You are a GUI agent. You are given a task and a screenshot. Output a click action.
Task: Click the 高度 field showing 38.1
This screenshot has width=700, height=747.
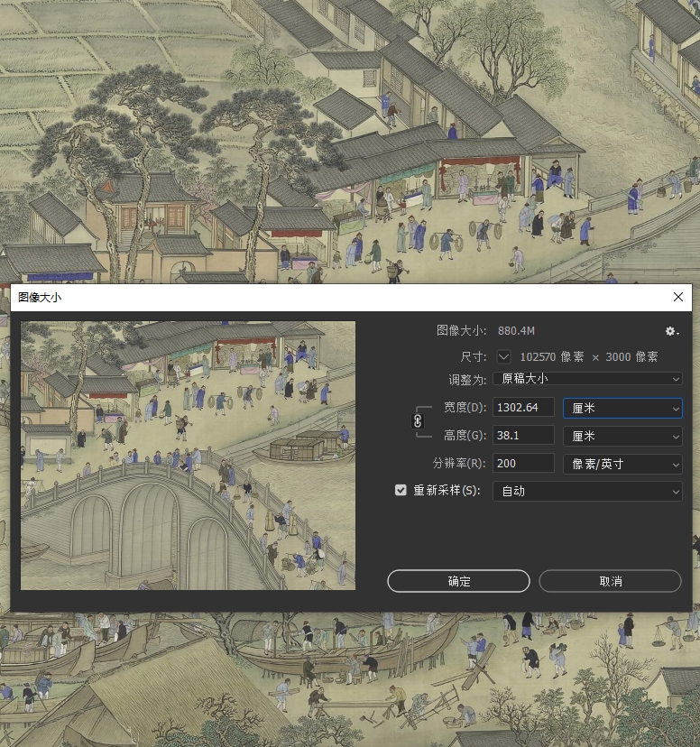(523, 436)
